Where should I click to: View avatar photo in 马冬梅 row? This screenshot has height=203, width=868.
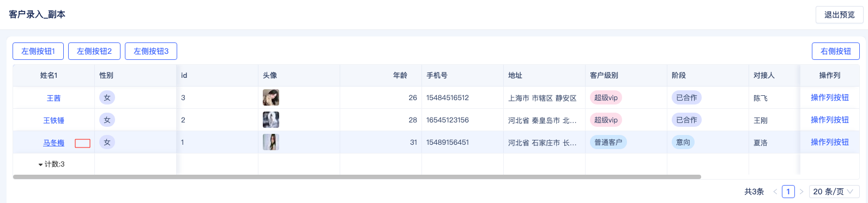pos(271,142)
